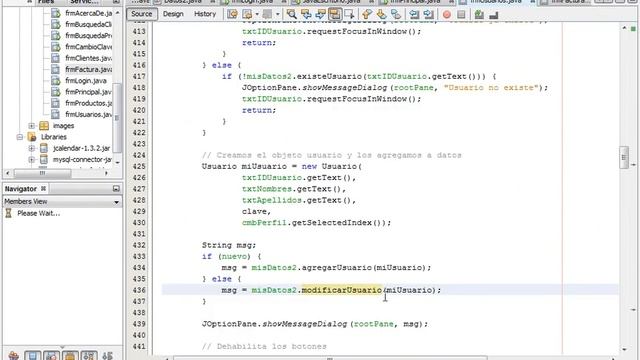
Task: Click the editor scroll-up arrow
Action: point(624,28)
